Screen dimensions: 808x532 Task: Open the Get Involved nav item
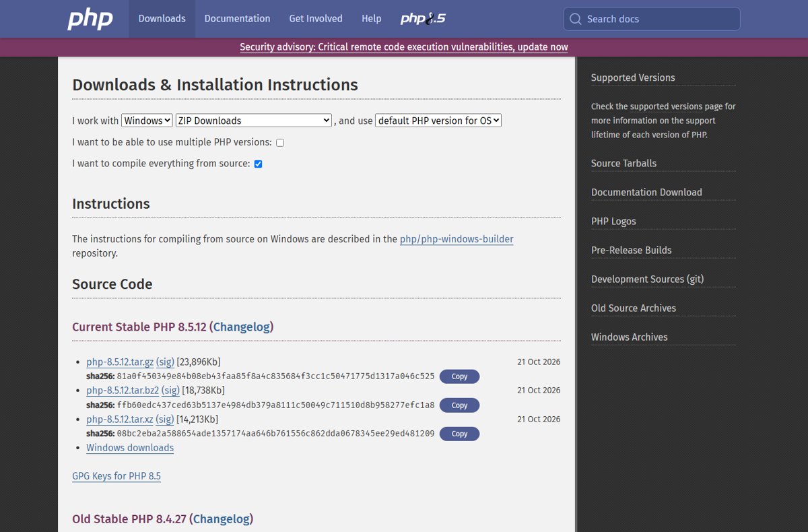click(x=316, y=19)
